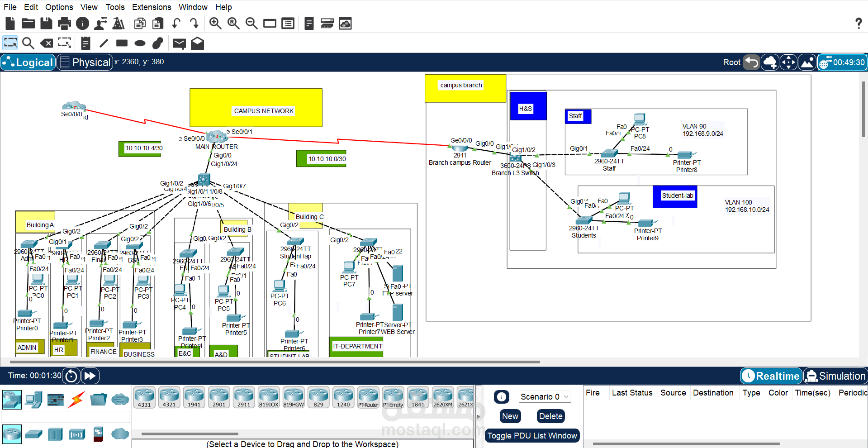This screenshot has width=868, height=448.
Task: Switch to Physical workspace view
Action: (x=85, y=62)
